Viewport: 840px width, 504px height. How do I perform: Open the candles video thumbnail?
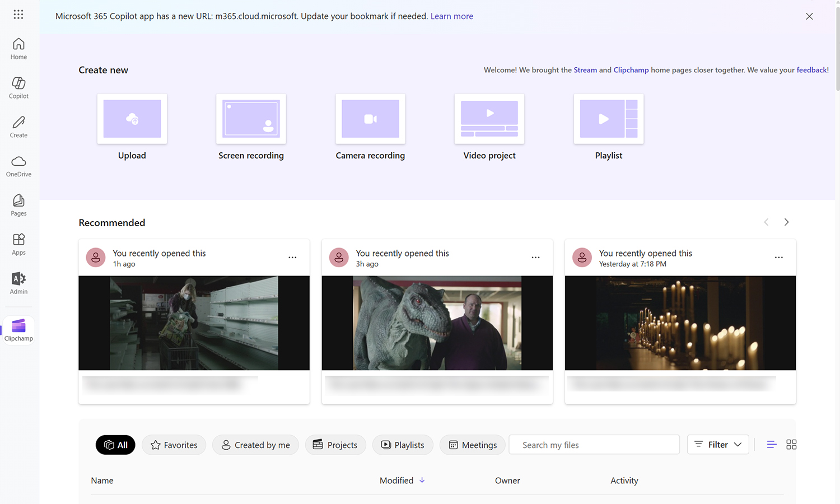pyautogui.click(x=680, y=323)
